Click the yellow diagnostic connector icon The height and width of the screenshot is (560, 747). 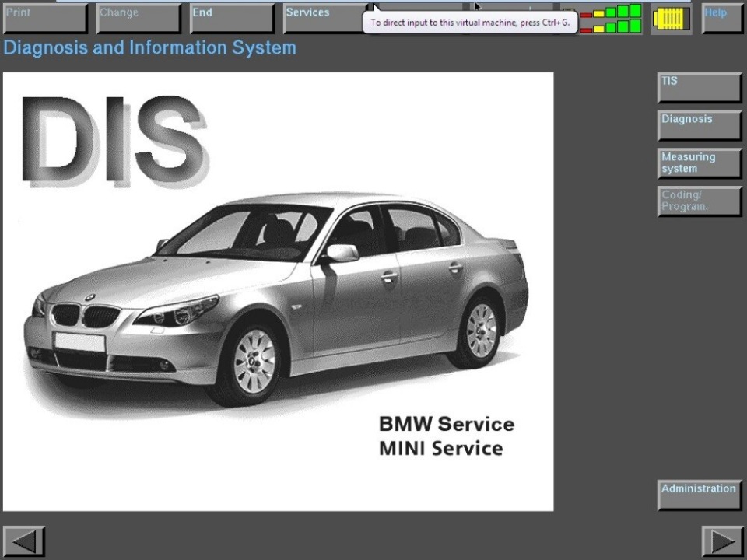coord(671,19)
